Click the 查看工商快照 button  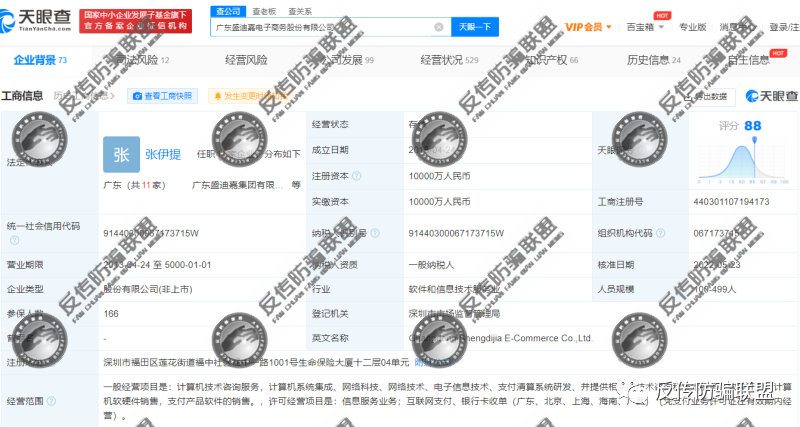(162, 96)
